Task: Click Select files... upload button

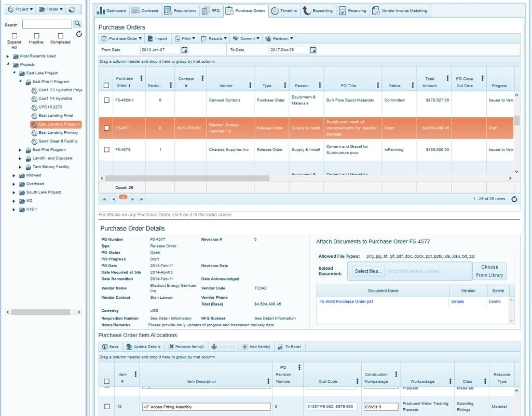Action: point(368,271)
